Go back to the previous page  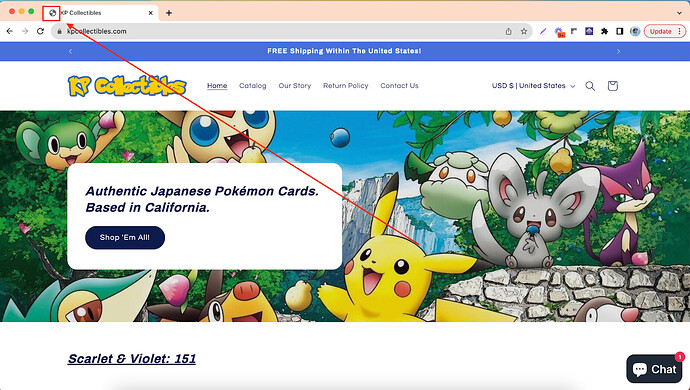10,31
